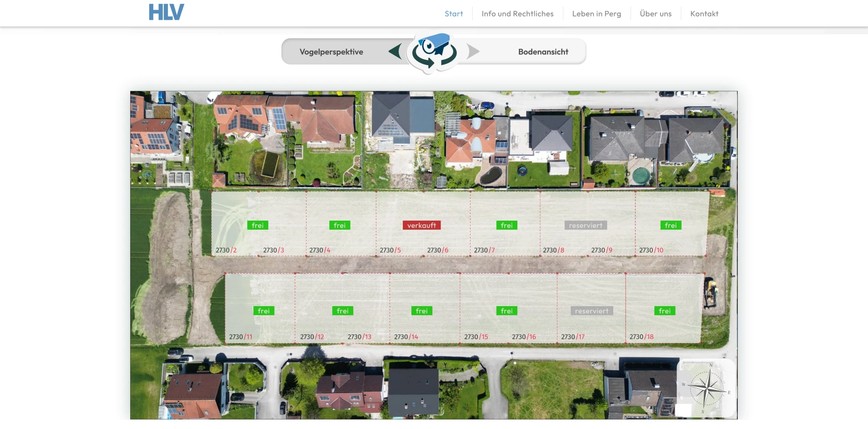Open the Leben in Perg page
Screen dimensions: 868x429
(596, 14)
